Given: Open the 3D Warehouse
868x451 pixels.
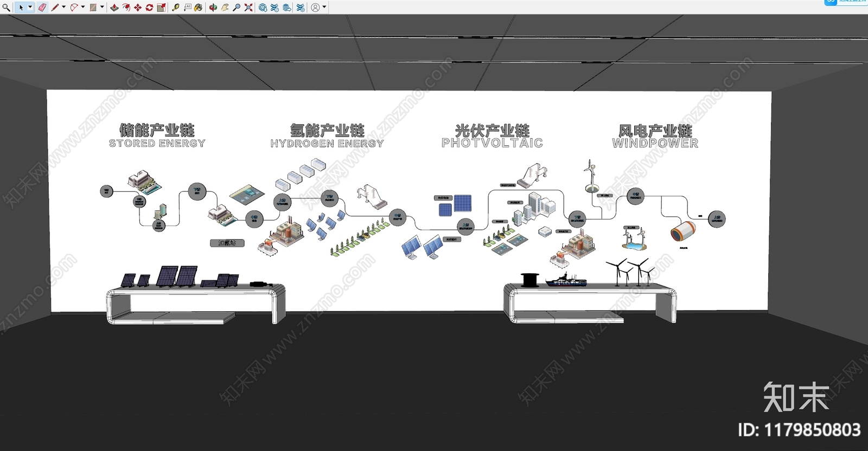Looking at the screenshot, I should [x=263, y=8].
